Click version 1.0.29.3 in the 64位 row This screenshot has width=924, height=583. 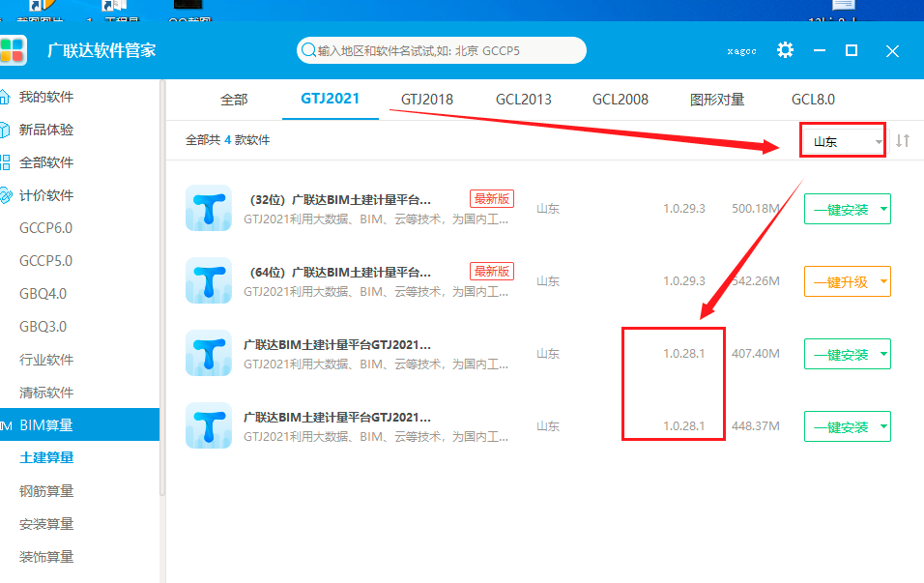684,281
